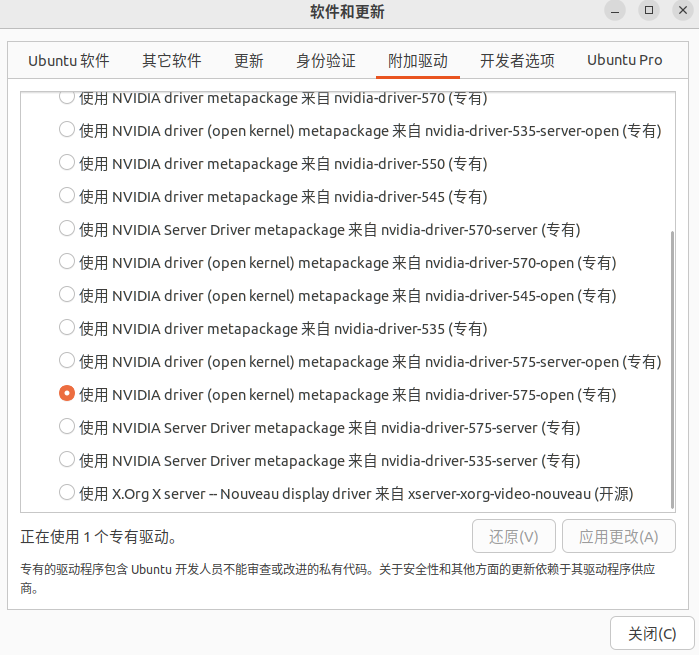Viewport: 699px width, 655px height.
Task: Maximize the 软件和更新 window
Action: [x=649, y=10]
